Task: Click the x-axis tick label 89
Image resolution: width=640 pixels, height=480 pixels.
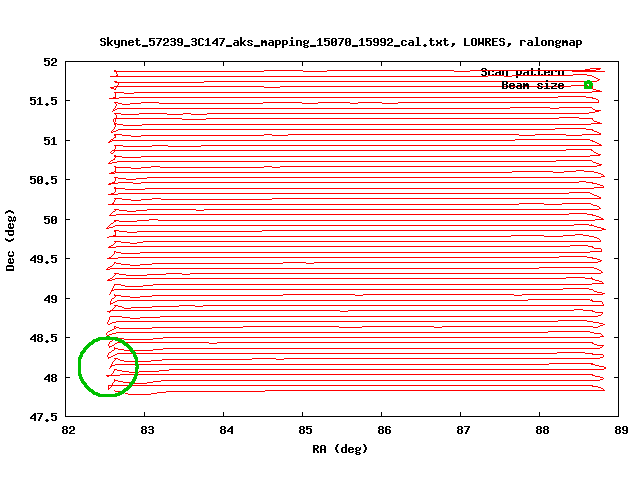Action: [621, 430]
